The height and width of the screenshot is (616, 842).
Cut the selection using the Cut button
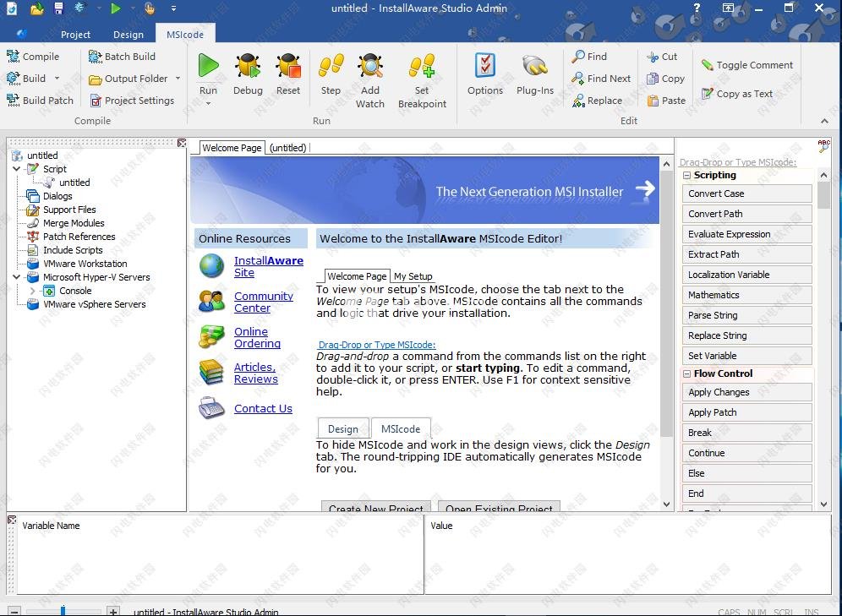(x=662, y=57)
